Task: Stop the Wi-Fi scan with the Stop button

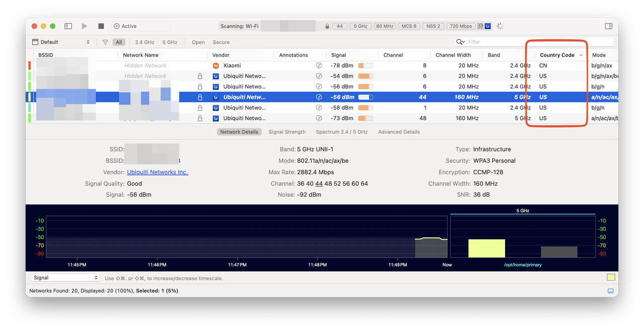Action: click(x=101, y=26)
